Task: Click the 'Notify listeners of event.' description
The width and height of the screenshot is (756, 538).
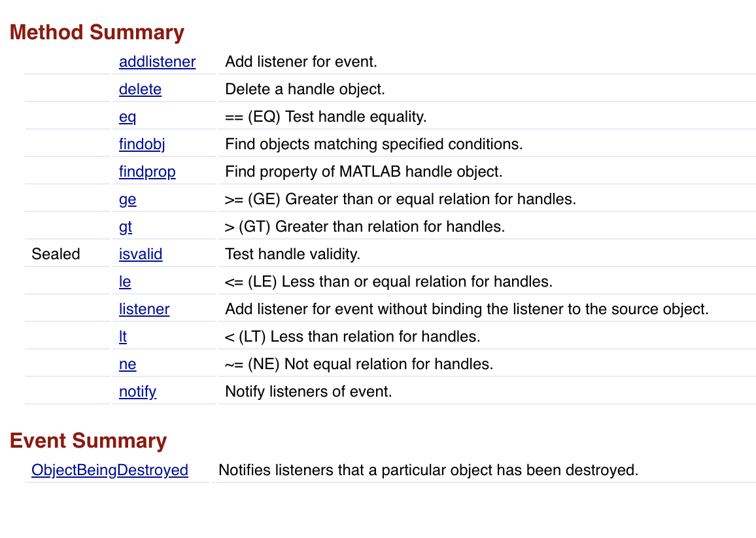Action: (309, 392)
